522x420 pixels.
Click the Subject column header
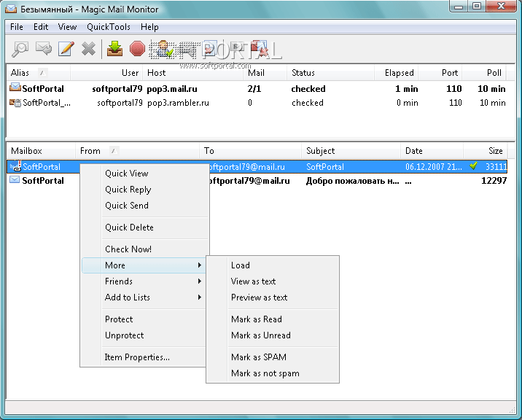click(x=321, y=151)
